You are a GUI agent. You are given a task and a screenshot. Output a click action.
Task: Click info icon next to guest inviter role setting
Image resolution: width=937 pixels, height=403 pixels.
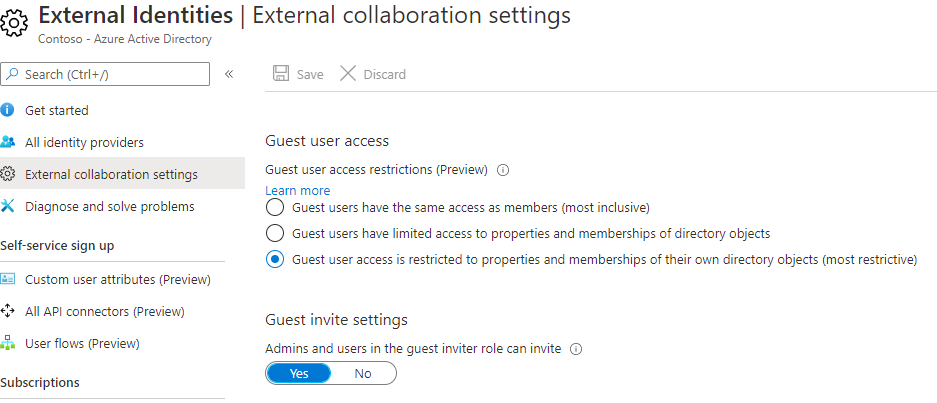(x=576, y=349)
